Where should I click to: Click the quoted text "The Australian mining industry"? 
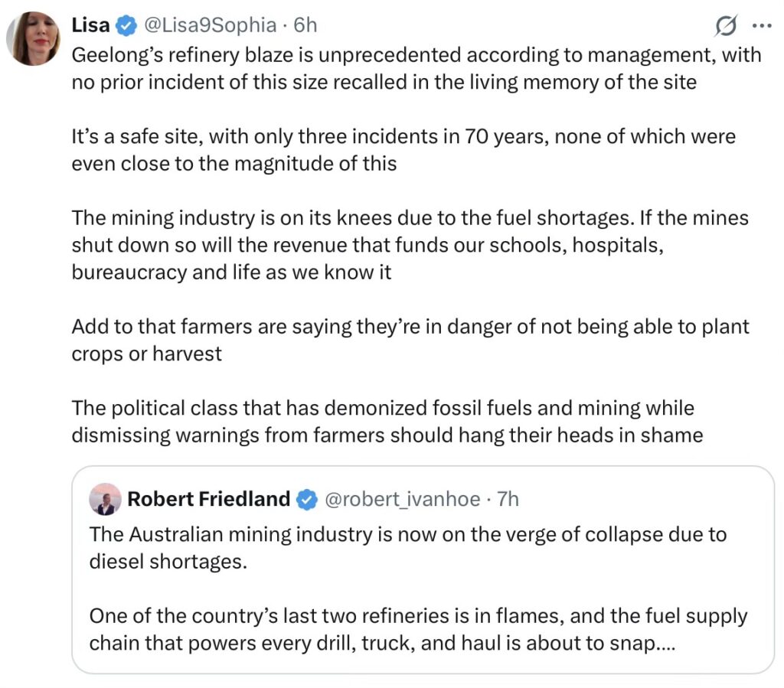(x=407, y=546)
